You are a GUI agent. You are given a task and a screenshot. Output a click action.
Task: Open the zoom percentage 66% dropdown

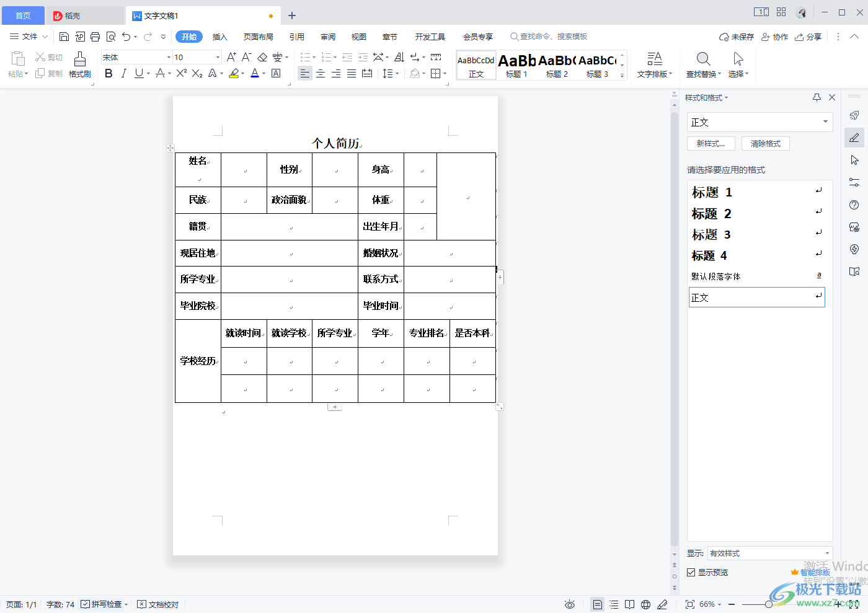tap(711, 604)
